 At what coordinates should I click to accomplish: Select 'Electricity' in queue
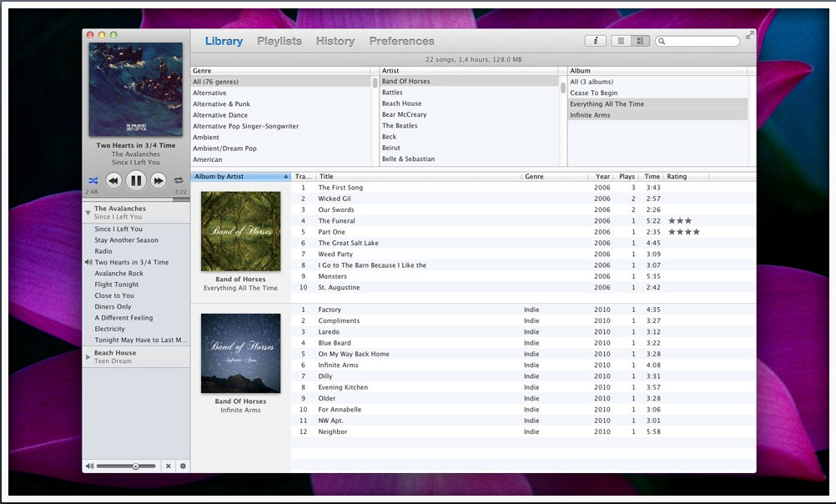tap(136, 329)
